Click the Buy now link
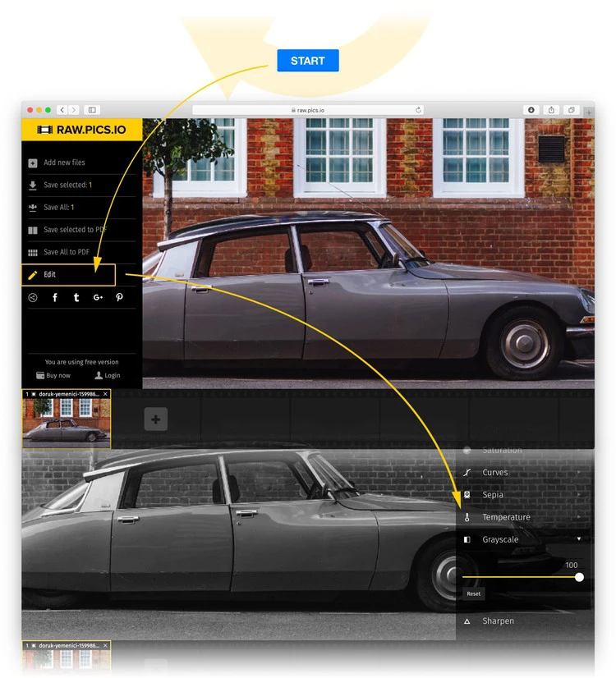Viewport: 616px width, 678px height. click(x=53, y=375)
